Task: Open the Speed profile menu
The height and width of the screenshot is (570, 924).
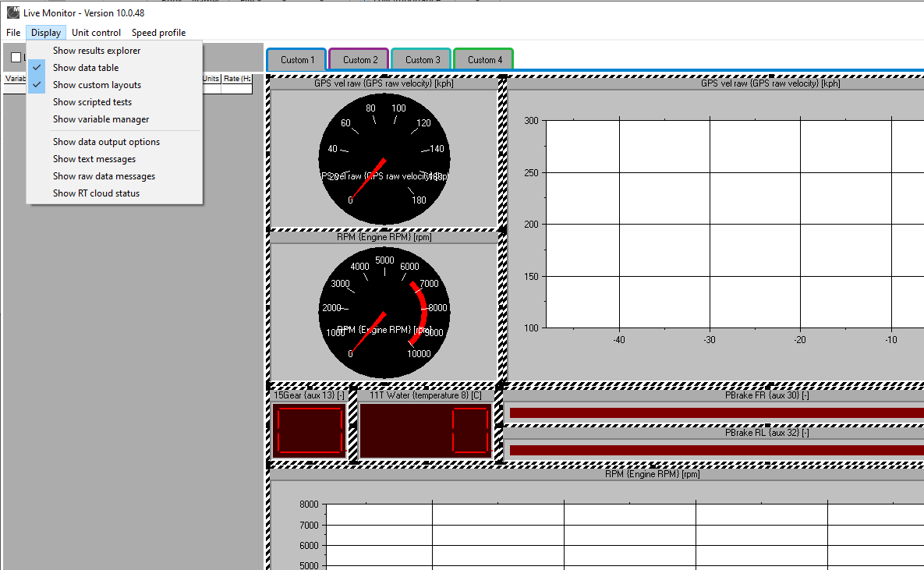Action: point(158,33)
